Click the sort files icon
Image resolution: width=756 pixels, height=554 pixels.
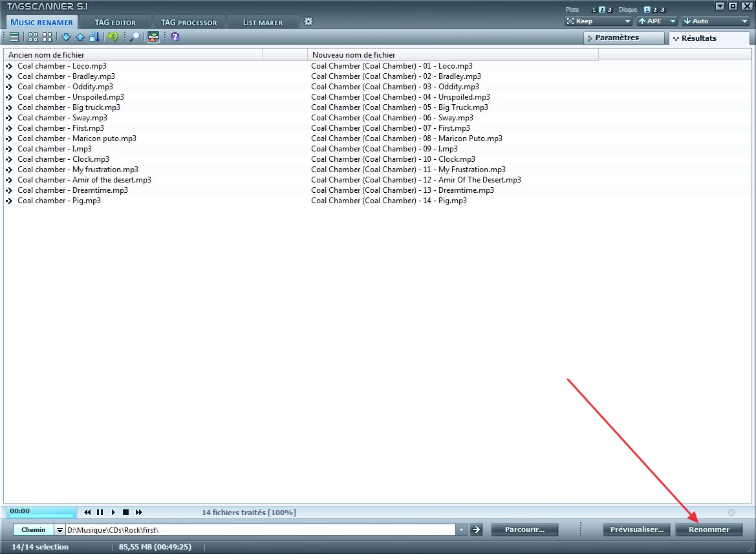94,37
